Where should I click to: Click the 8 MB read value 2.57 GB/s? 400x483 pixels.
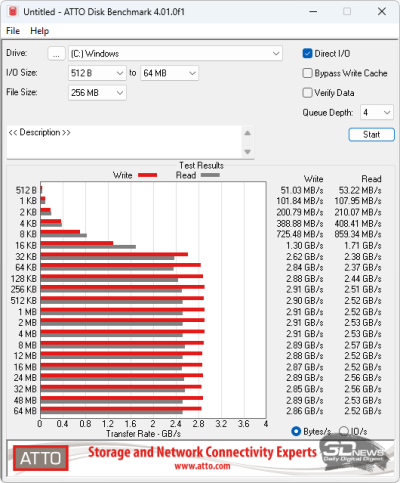tap(363, 345)
